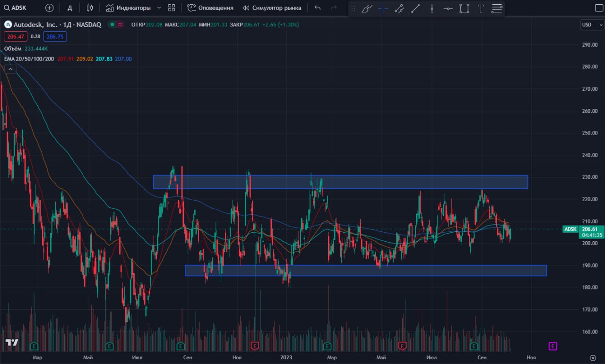Select the brush drawing tool
The width and height of the screenshot is (605, 364).
[x=367, y=8]
